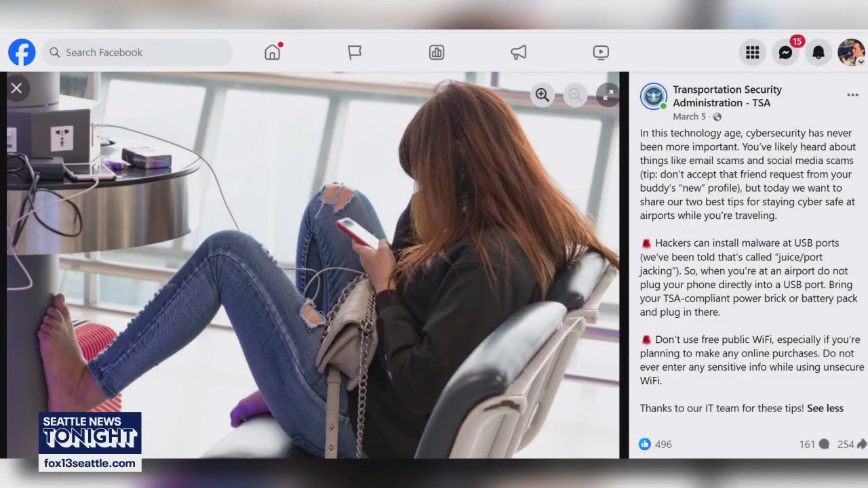Enter fullscreen view of the photo
Image resolution: width=868 pixels, height=488 pixels.
[608, 95]
